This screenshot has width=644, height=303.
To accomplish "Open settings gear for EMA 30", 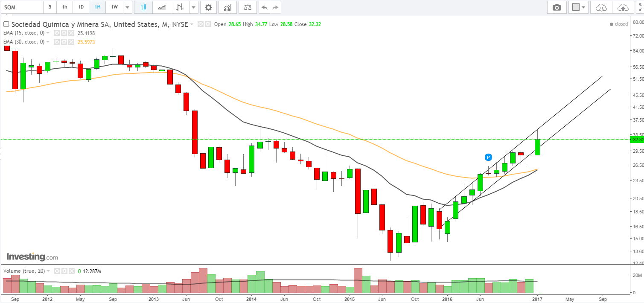I will (63, 42).
